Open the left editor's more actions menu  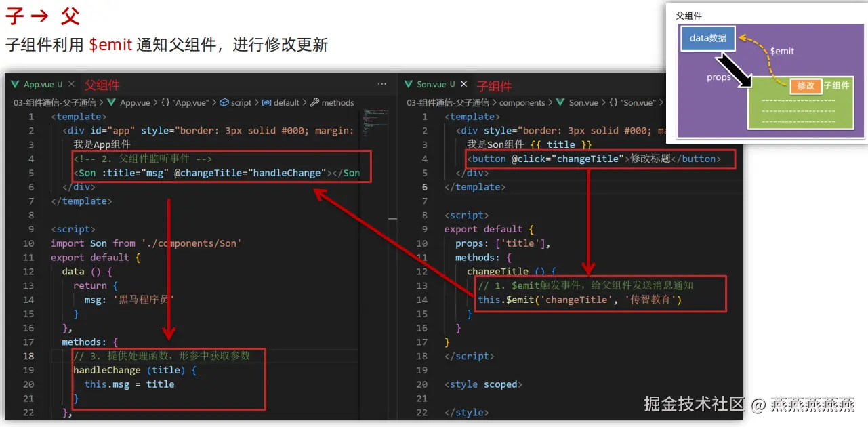pyautogui.click(x=382, y=84)
